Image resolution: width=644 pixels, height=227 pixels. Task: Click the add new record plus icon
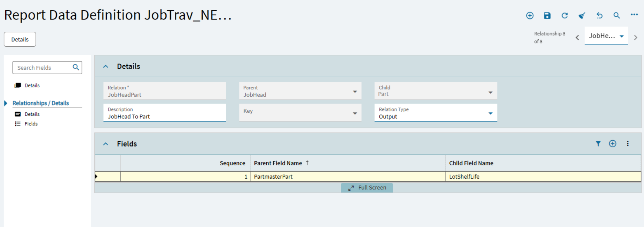[529, 15]
